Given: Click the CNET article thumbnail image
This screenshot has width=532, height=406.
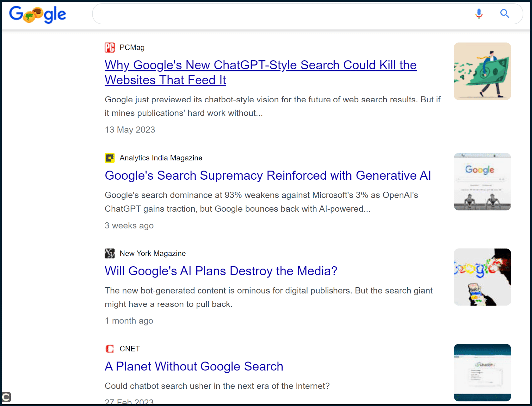Looking at the screenshot, I should tap(482, 372).
